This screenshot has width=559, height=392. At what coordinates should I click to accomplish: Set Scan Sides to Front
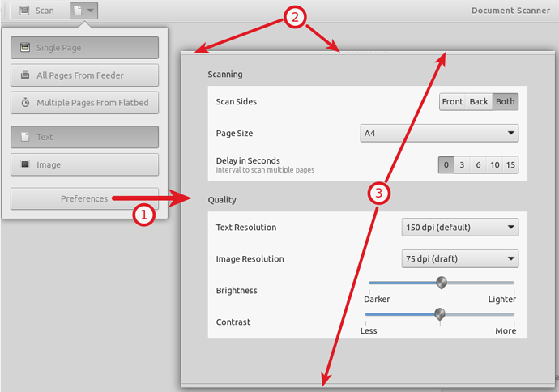point(452,102)
